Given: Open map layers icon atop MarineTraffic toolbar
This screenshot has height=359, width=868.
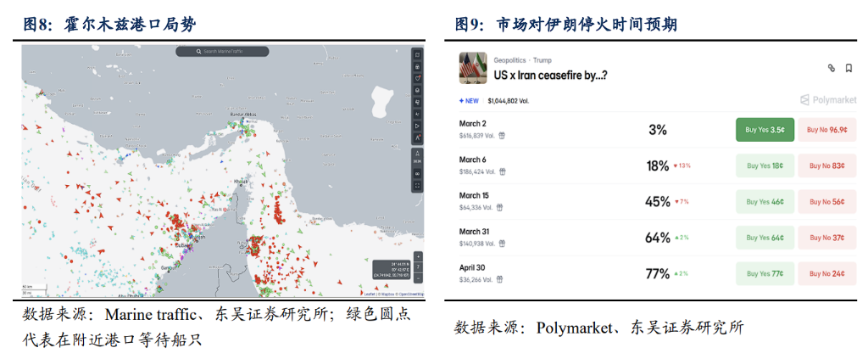Looking at the screenshot, I should point(417,54).
